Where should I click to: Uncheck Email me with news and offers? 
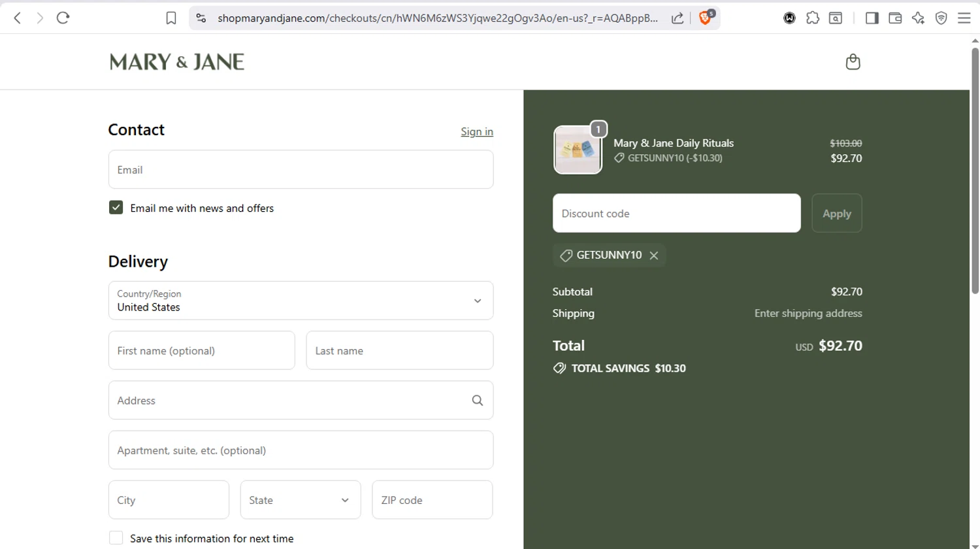pos(116,208)
